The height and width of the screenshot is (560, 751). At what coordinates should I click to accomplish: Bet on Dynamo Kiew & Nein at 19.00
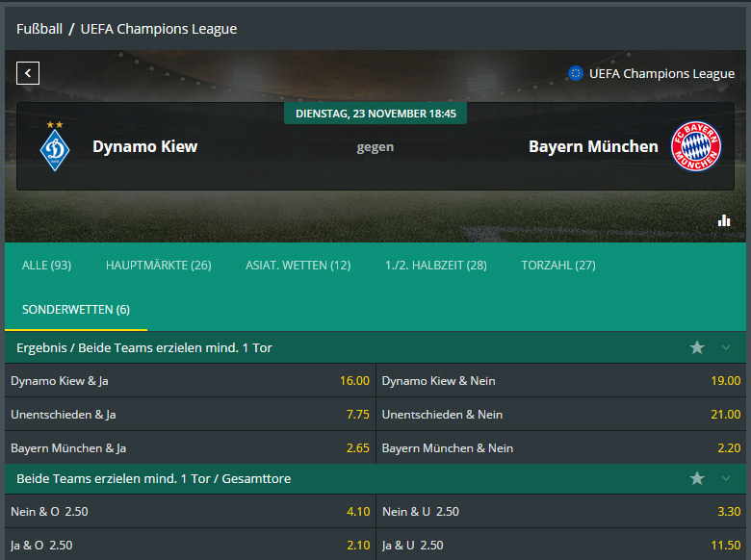point(561,380)
